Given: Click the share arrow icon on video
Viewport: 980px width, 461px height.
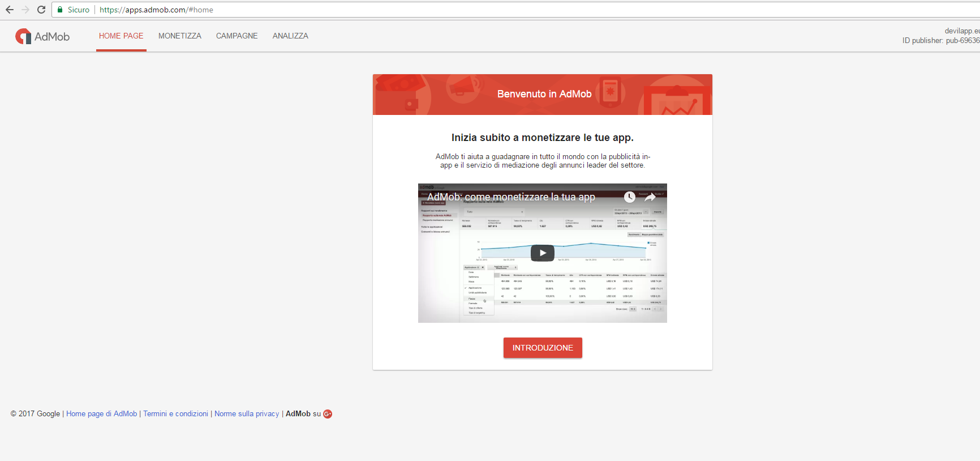Looking at the screenshot, I should click(x=650, y=197).
